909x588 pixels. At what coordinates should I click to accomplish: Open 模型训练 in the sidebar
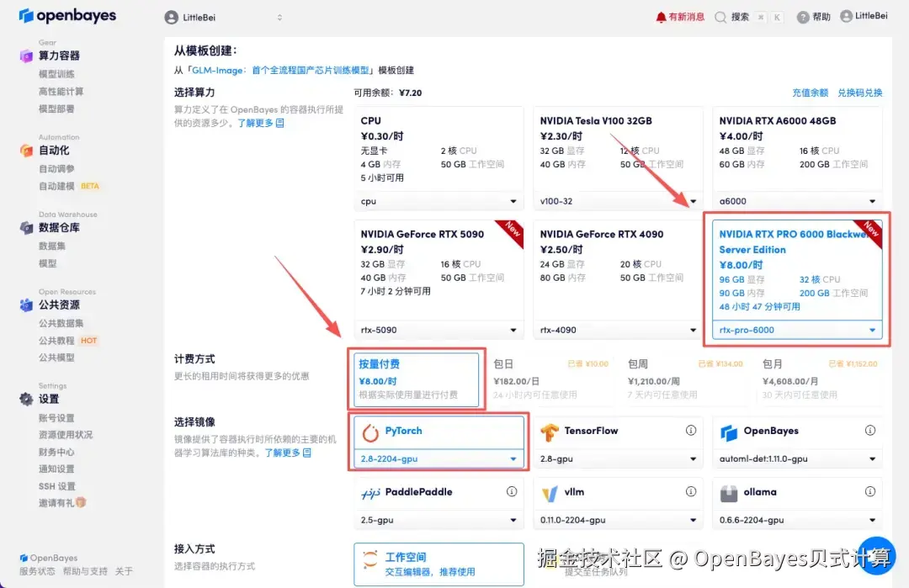coord(56,74)
